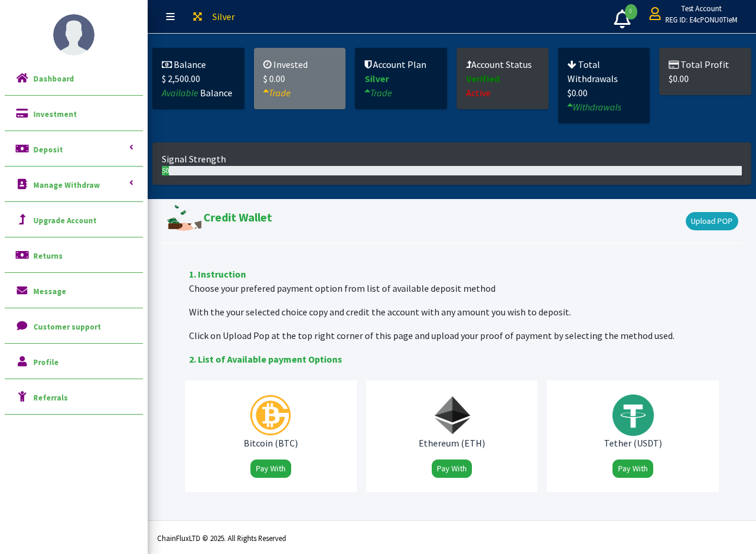Open the Investment menu item
The height and width of the screenshot is (554, 756).
(x=74, y=114)
